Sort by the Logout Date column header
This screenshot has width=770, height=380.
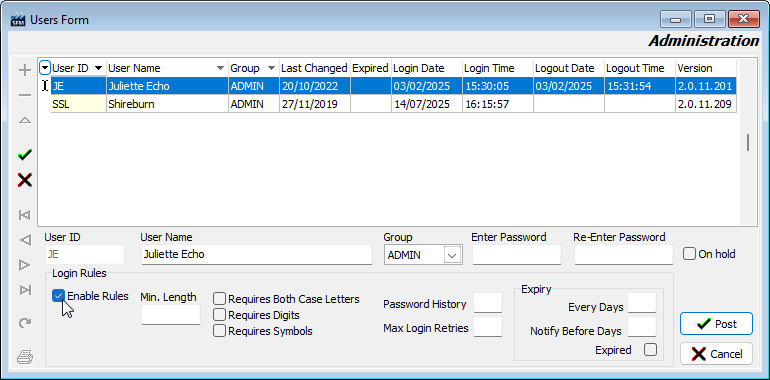coord(569,68)
